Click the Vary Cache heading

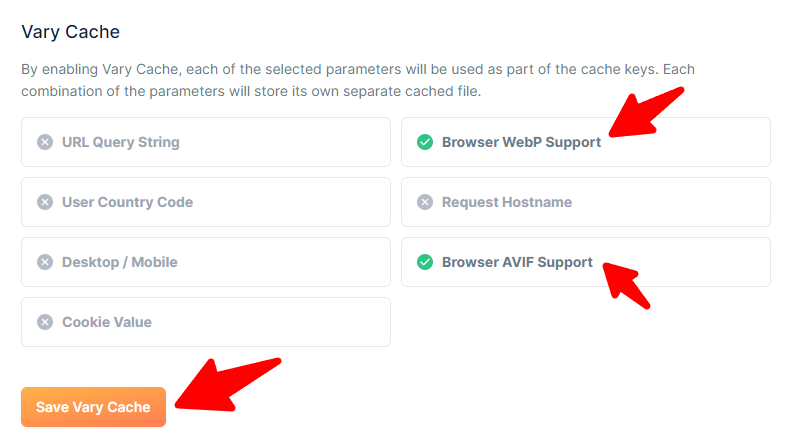pos(70,32)
